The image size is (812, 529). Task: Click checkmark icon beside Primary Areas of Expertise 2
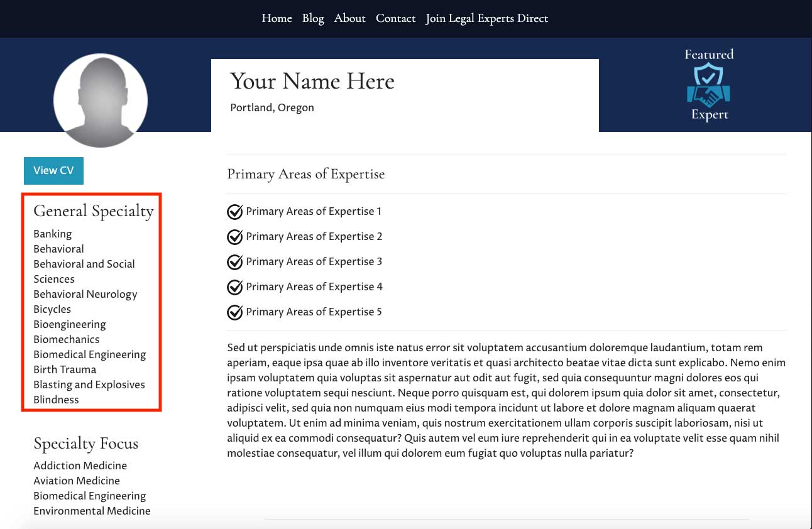tap(234, 237)
